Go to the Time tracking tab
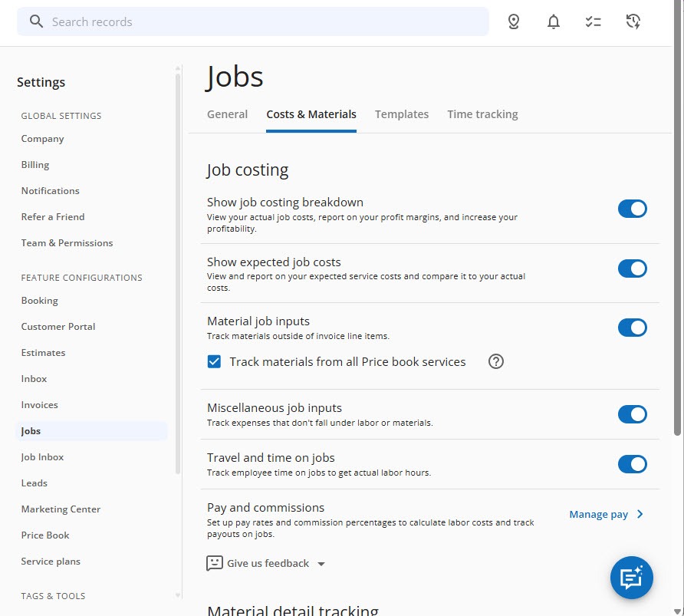This screenshot has height=616, width=684. (x=482, y=114)
